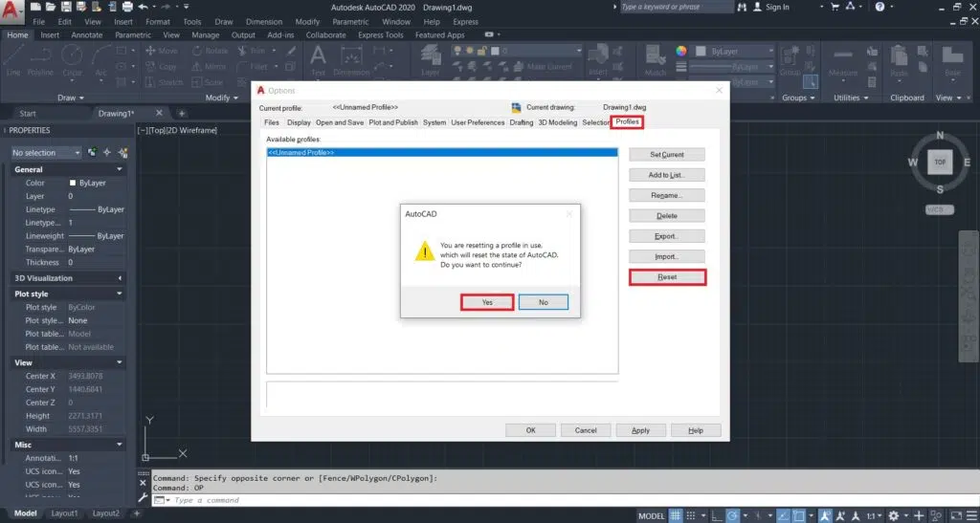The height and width of the screenshot is (523, 980).
Task: Toggle MODEL space button in status bar
Action: tap(651, 515)
